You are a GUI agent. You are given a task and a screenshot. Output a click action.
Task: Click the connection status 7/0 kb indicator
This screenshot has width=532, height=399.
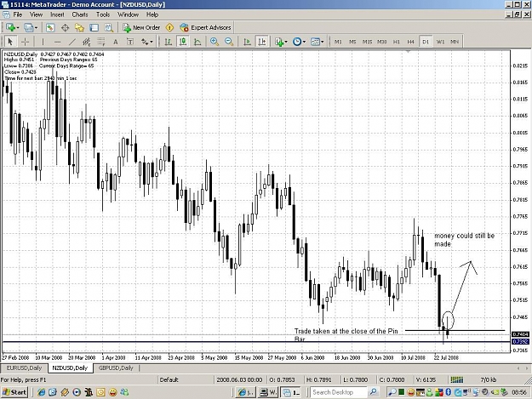[x=489, y=379]
